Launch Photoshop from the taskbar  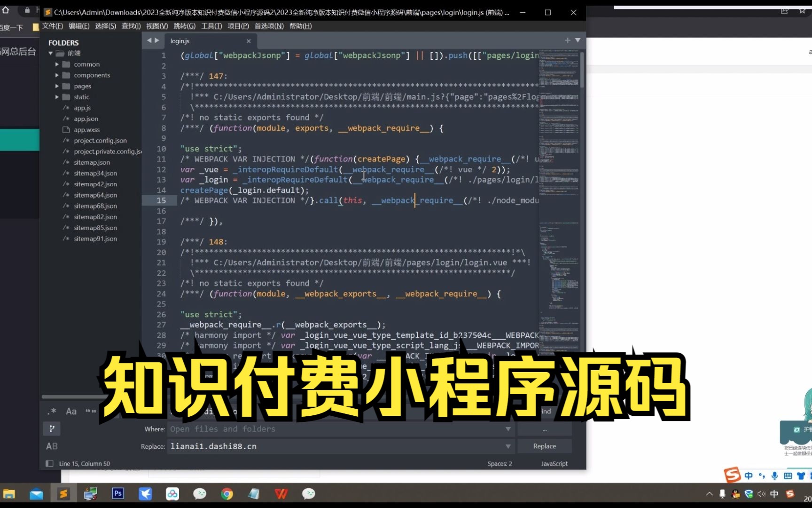coord(117,494)
